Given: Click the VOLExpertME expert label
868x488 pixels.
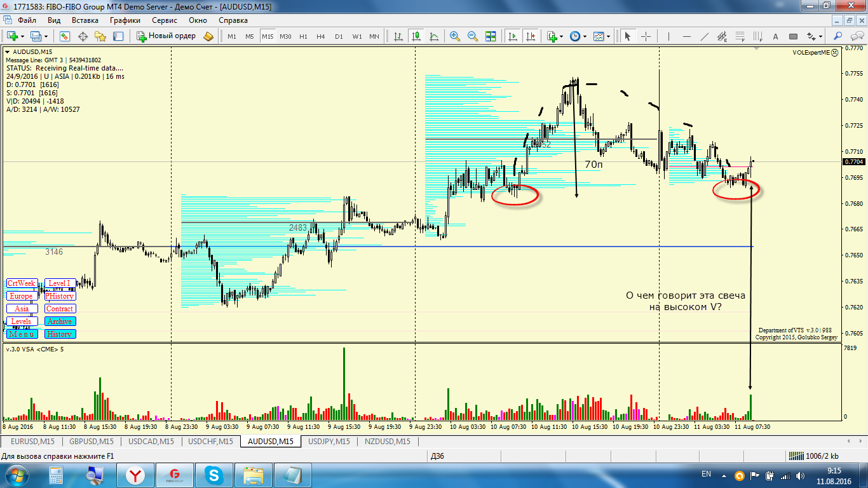Looking at the screenshot, I should pyautogui.click(x=815, y=53).
